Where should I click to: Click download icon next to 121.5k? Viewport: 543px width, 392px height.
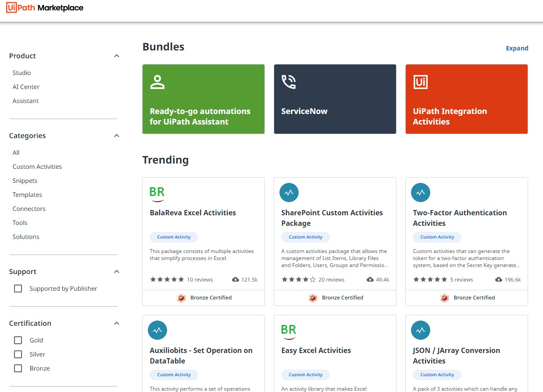point(236,280)
